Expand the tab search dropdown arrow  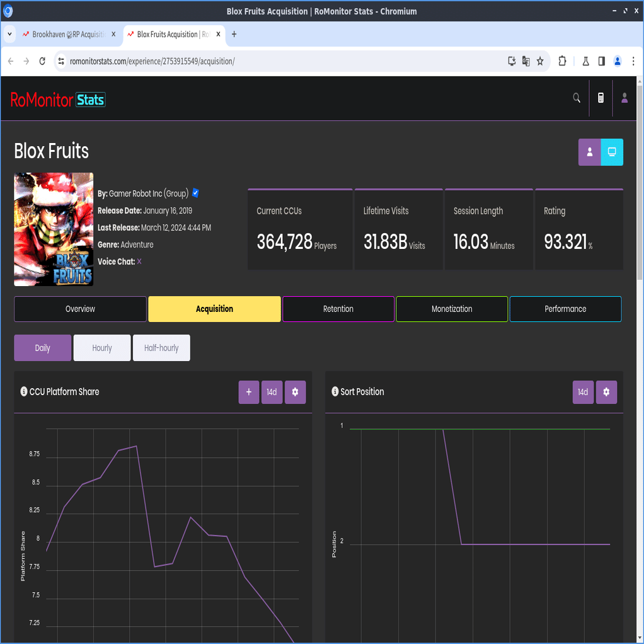point(9,34)
